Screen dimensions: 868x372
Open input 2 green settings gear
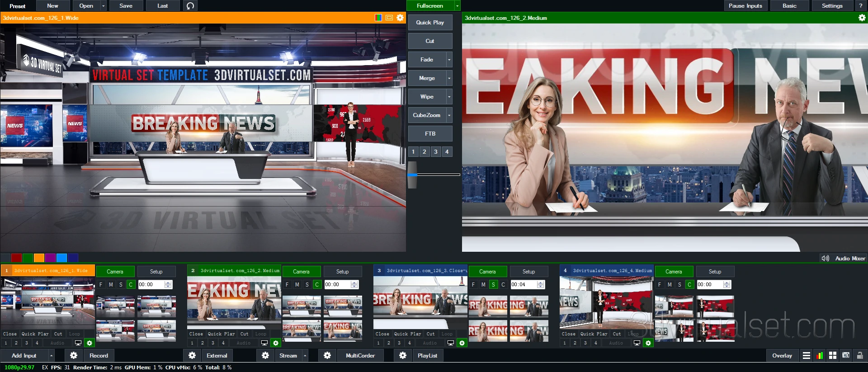coord(276,343)
